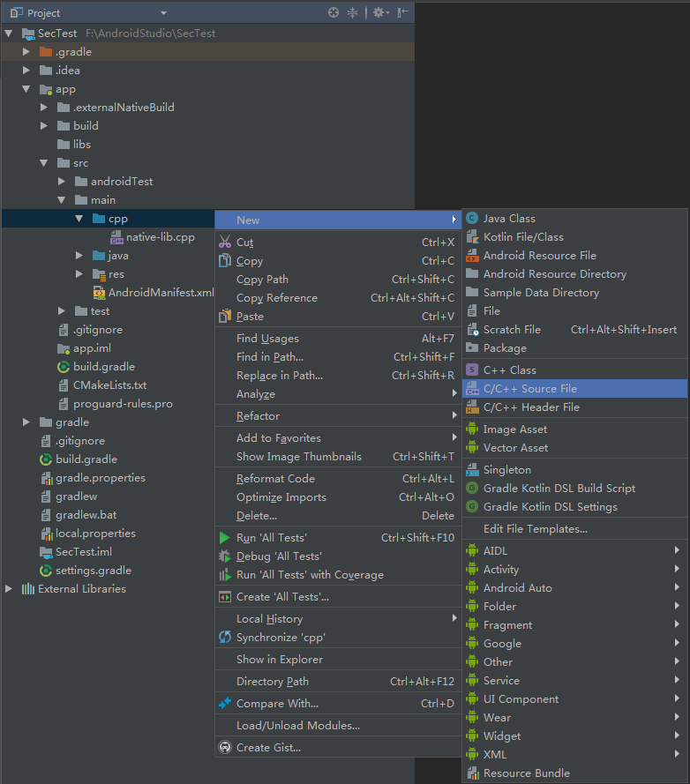
Task: Click the C++ Class icon
Action: coord(472,370)
